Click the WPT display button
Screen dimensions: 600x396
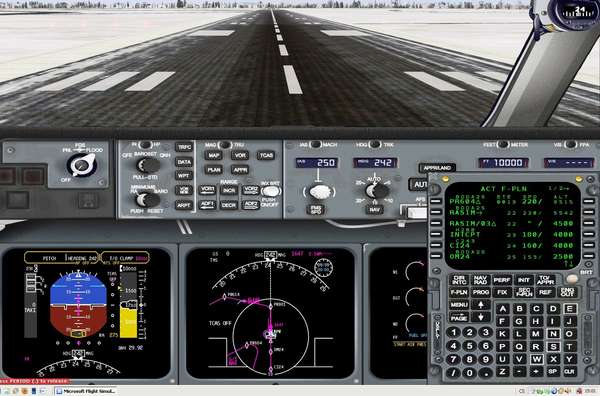[184, 176]
